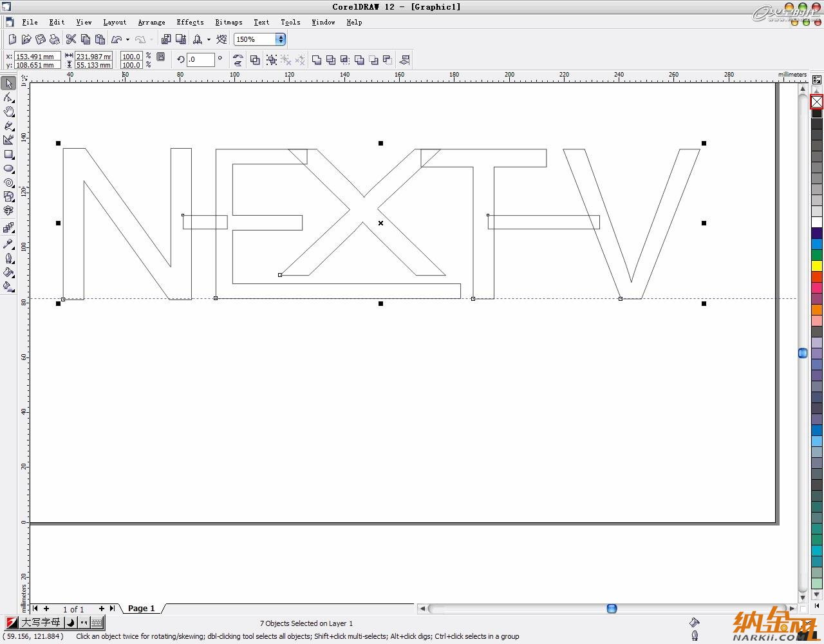Click the object width field 231.987
Viewport: 824px width, 644px height.
click(x=93, y=57)
